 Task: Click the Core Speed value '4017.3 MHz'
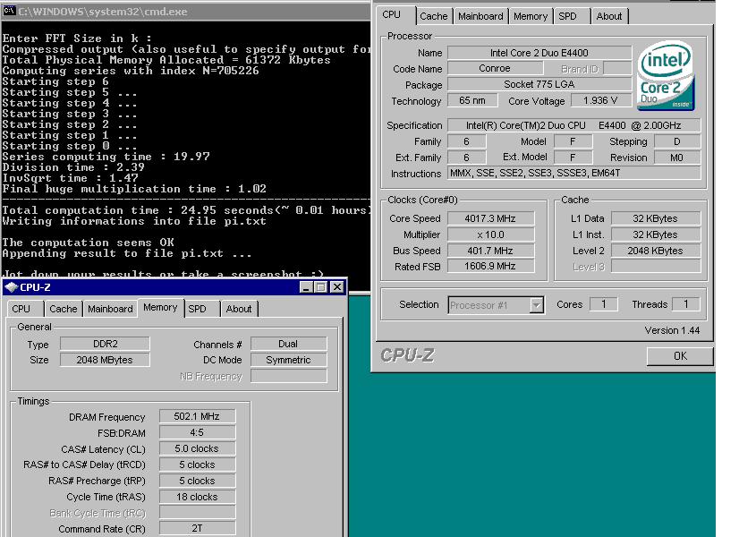490,218
